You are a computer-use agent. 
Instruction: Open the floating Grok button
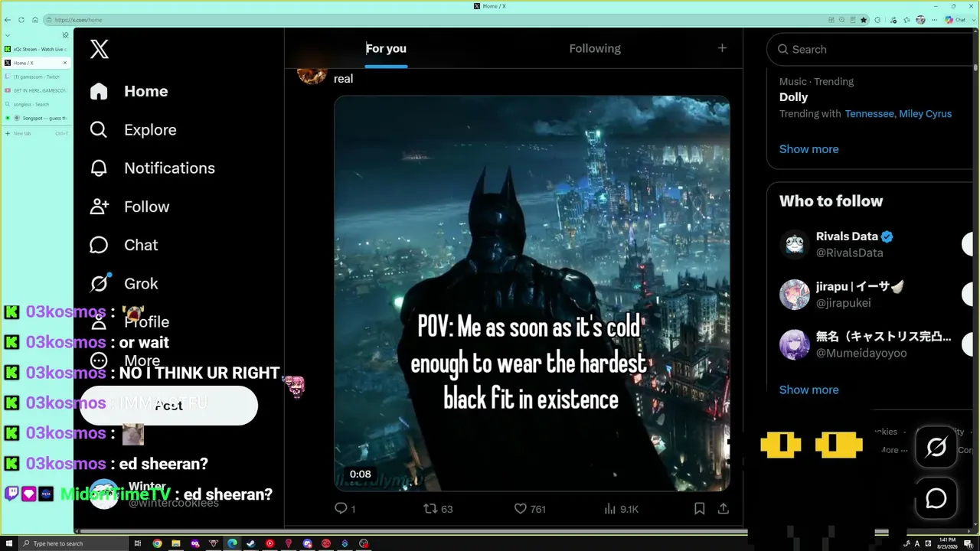936,447
